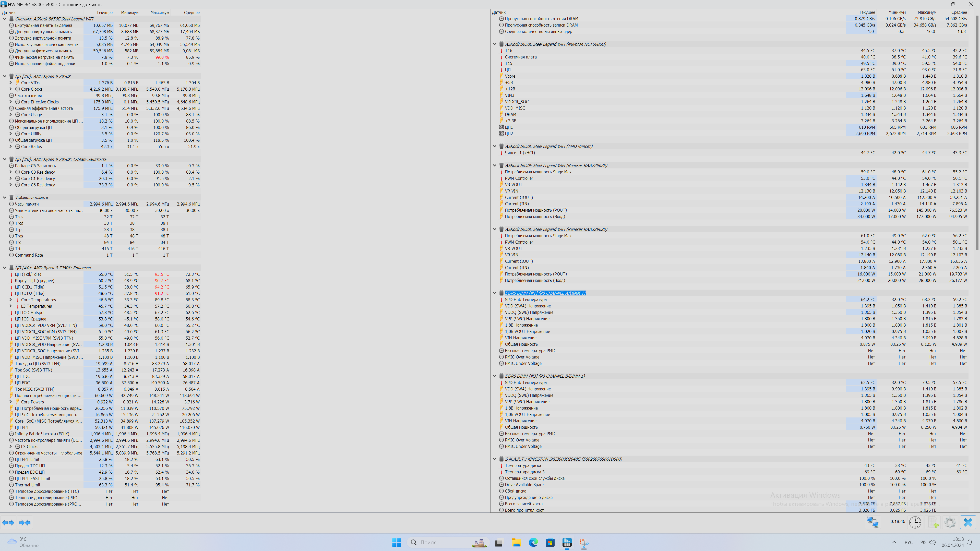This screenshot has width=980, height=551.
Task: Collapse the Тайминги памяти section
Action: coord(5,197)
